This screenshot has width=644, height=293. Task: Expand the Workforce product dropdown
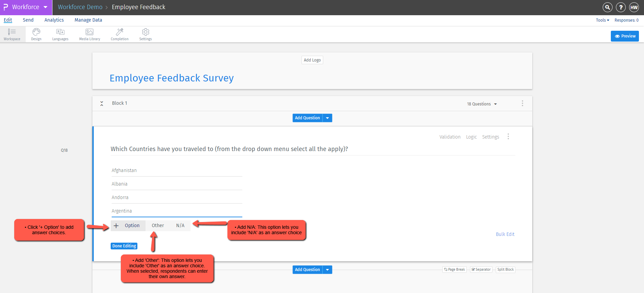click(45, 7)
